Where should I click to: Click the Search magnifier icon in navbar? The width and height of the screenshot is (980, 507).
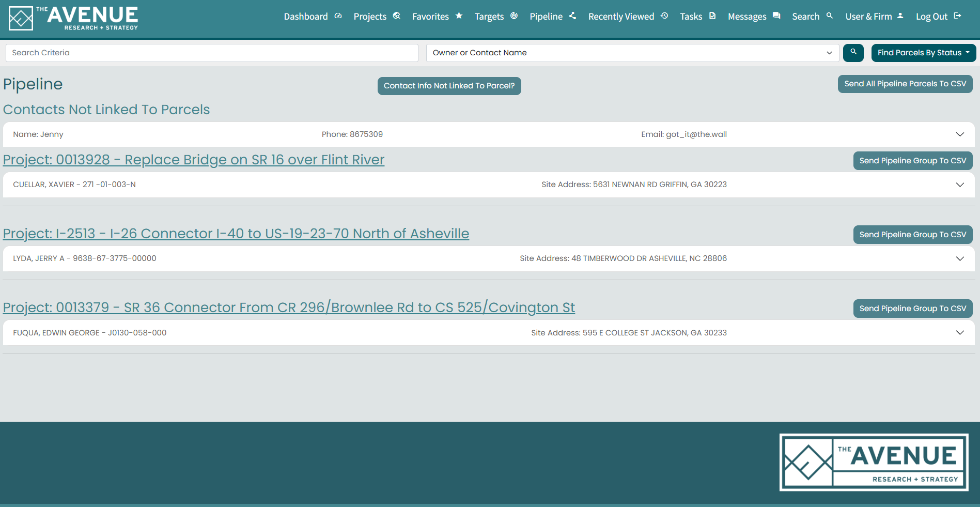click(x=830, y=16)
